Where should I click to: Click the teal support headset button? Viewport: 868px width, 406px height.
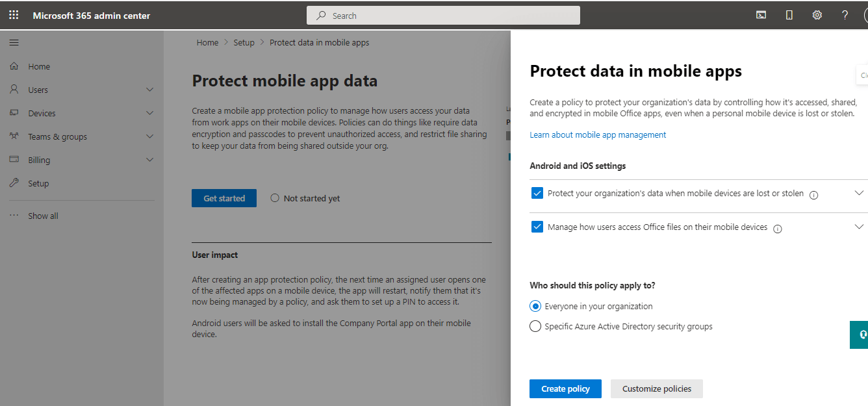click(859, 335)
